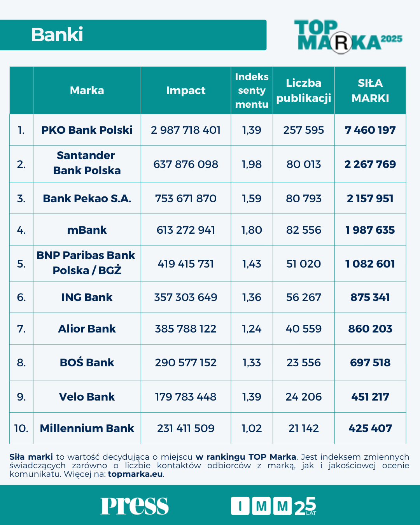Click the Banki title banner
Viewport: 420px width, 525px height.
coord(133,35)
